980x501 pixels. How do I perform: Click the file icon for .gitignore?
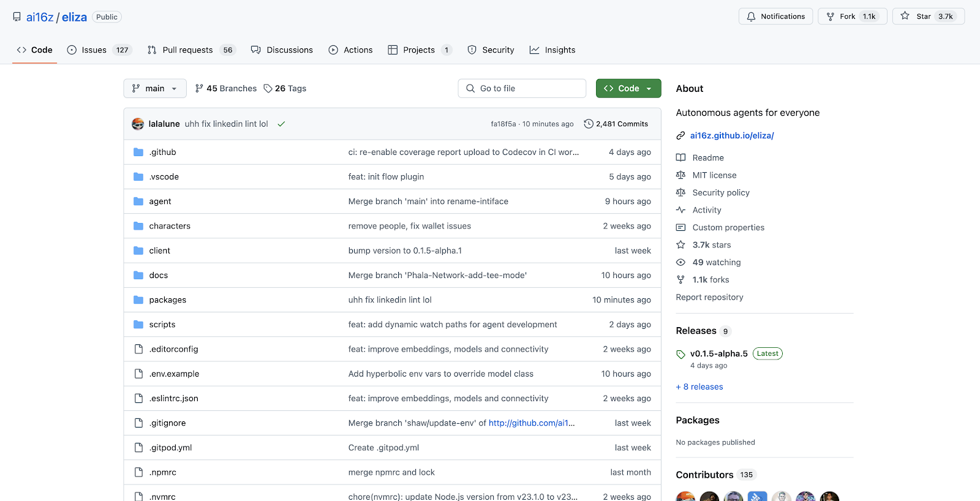[138, 423]
